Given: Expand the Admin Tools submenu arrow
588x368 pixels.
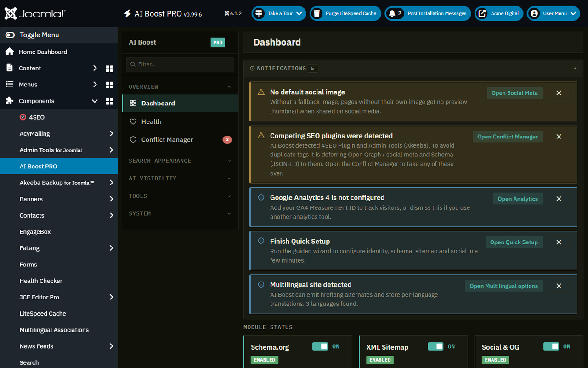Looking at the screenshot, I should [x=111, y=150].
